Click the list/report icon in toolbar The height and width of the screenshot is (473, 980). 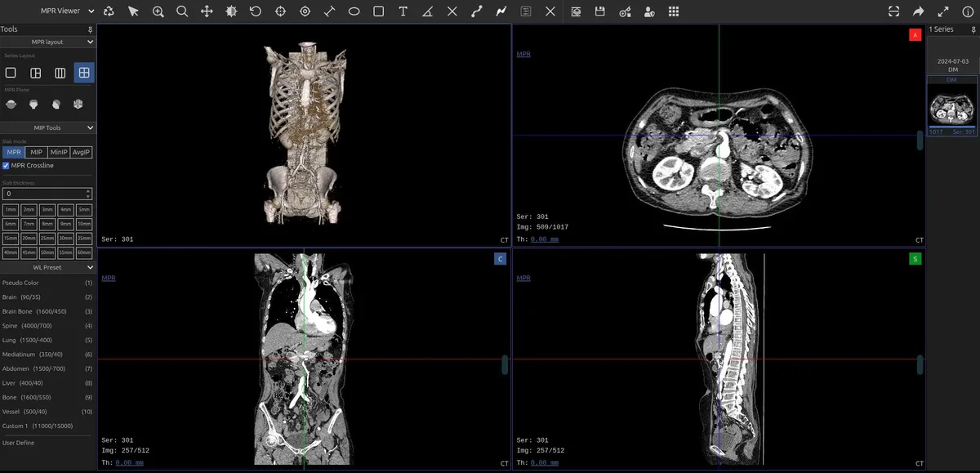[525, 11]
